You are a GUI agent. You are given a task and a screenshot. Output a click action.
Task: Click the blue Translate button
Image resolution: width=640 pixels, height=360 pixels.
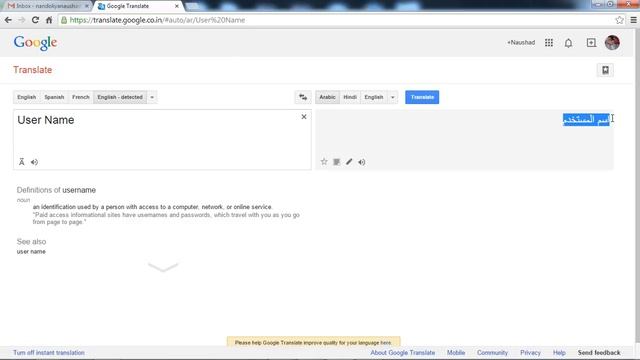point(422,97)
